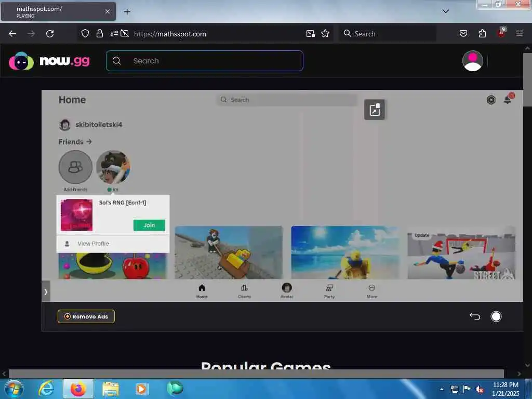Click the muted volume tray icon
The width and height of the screenshot is (532, 399).
[x=480, y=389]
